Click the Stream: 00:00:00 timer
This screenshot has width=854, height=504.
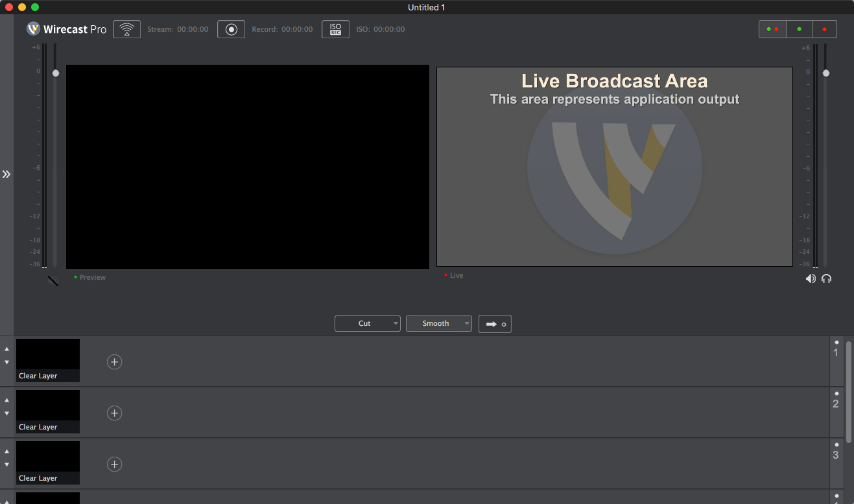178,29
